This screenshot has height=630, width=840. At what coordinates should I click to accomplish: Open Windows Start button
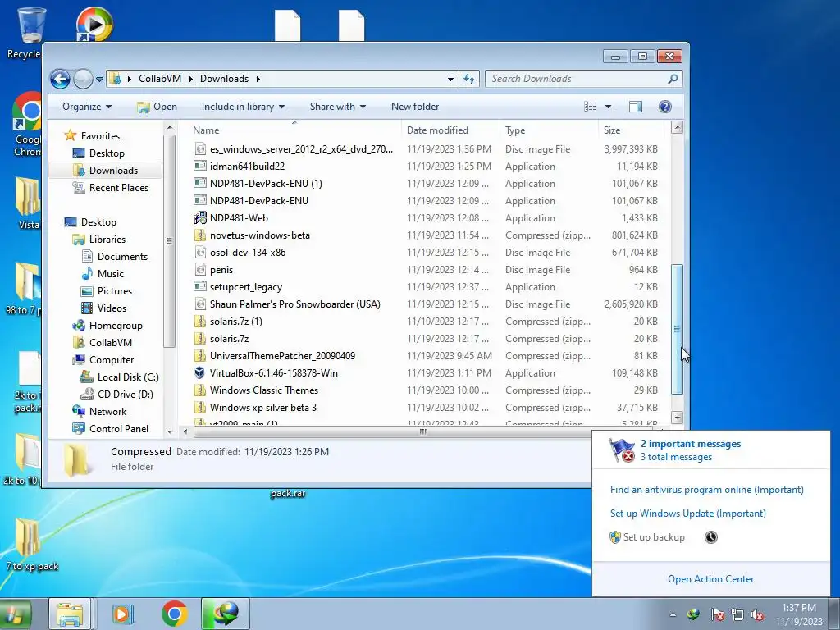tap(15, 614)
